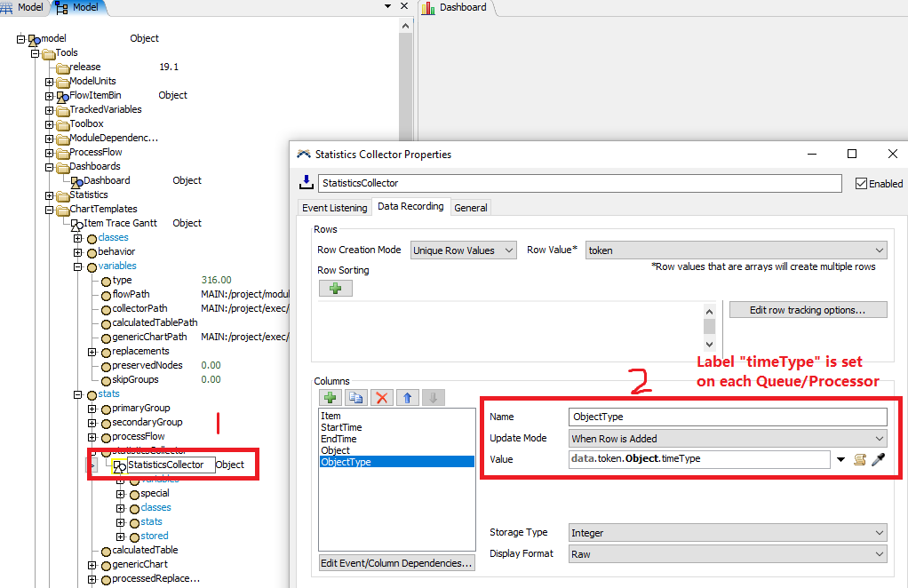The height and width of the screenshot is (588, 908).
Task: Duplicate the selected column with copy icon
Action: click(x=355, y=398)
